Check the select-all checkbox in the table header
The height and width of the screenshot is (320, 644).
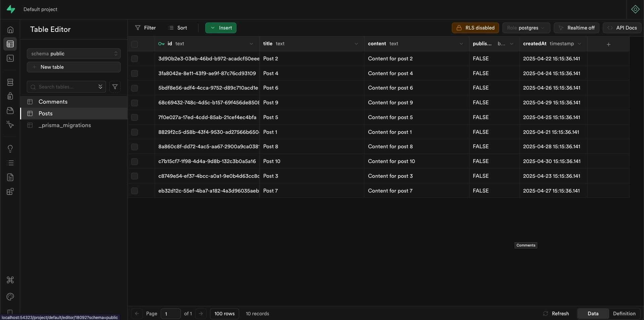[135, 44]
